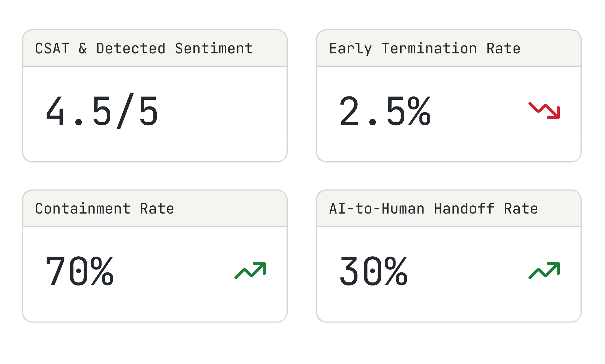This screenshot has width=605, height=364.
Task: Click the 2.5% early termination value
Action: pos(385,111)
